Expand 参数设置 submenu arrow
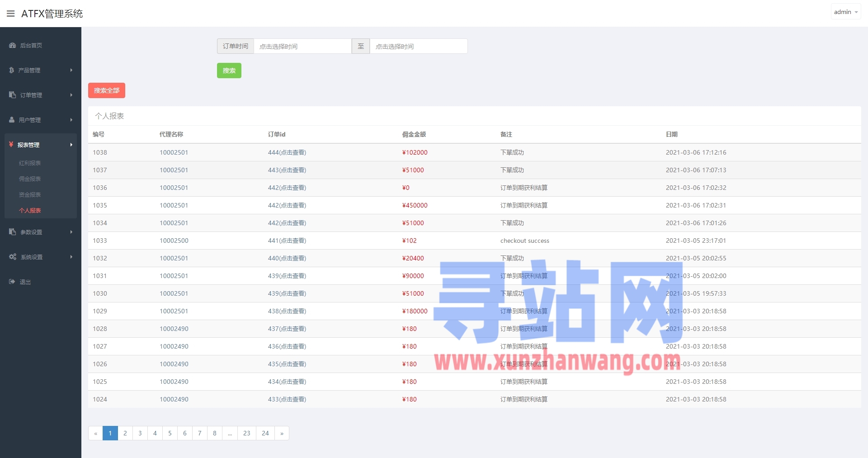This screenshot has width=868, height=458. [x=71, y=232]
